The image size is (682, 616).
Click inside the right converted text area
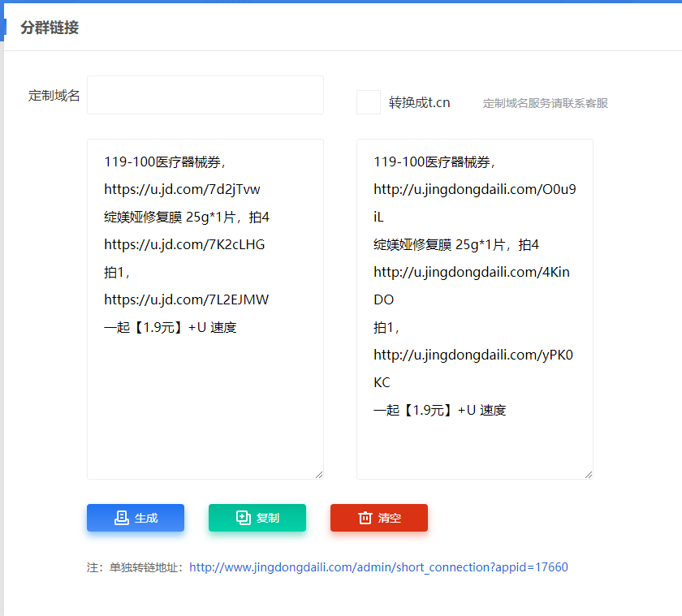474,309
